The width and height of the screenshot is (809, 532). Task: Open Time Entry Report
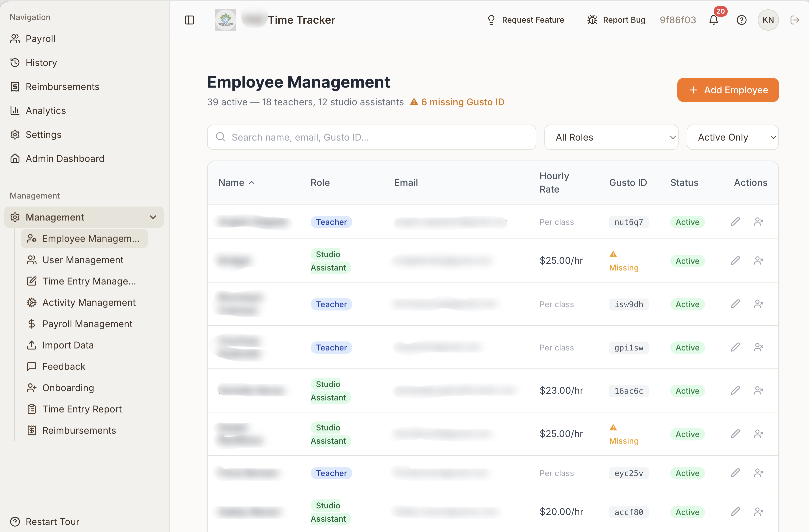74,409
